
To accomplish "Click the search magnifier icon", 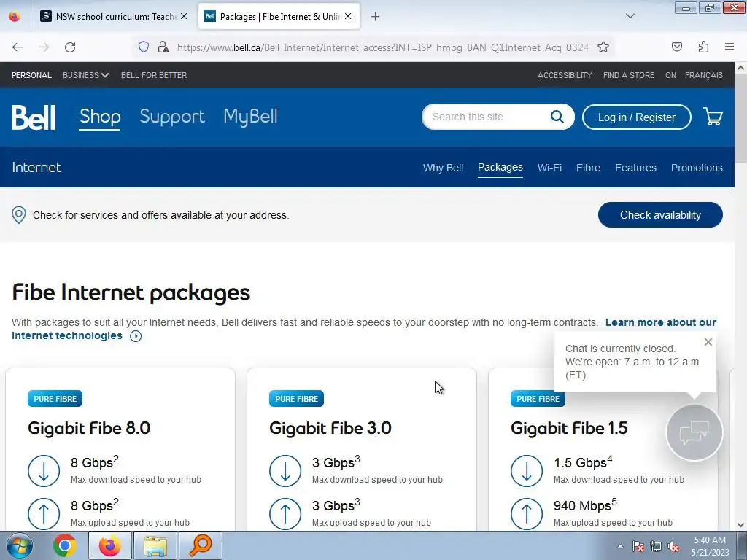I will [557, 117].
